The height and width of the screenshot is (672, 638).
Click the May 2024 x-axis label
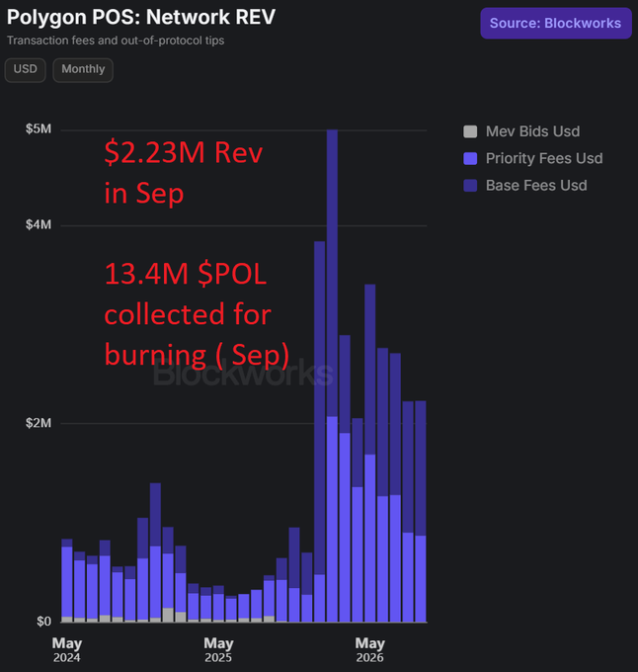(x=67, y=649)
